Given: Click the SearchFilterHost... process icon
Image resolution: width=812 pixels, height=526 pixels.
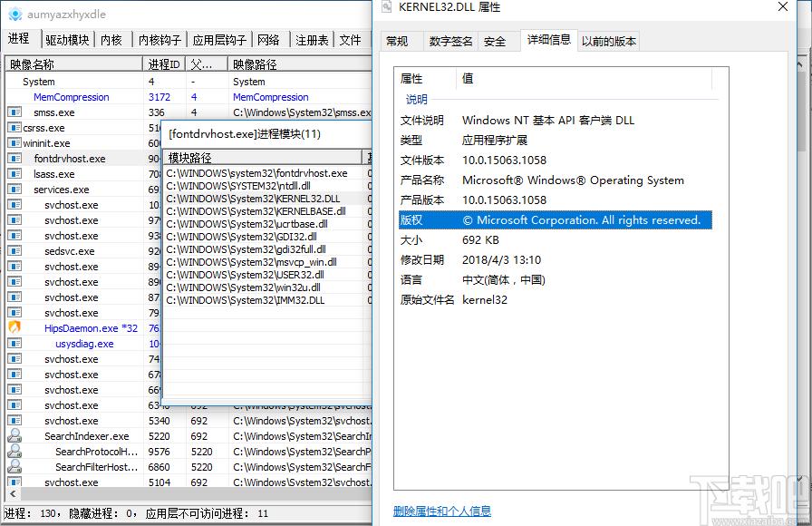Looking at the screenshot, I should (14, 466).
